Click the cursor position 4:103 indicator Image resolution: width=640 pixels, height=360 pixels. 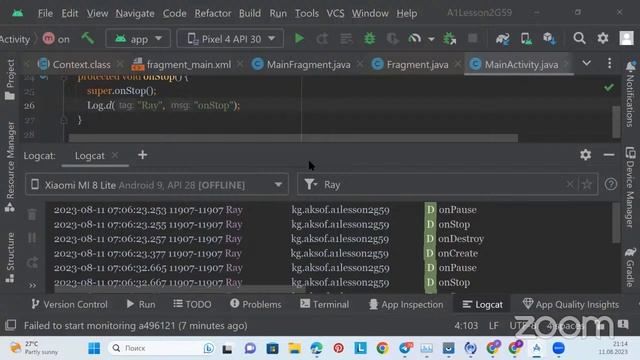pos(466,326)
